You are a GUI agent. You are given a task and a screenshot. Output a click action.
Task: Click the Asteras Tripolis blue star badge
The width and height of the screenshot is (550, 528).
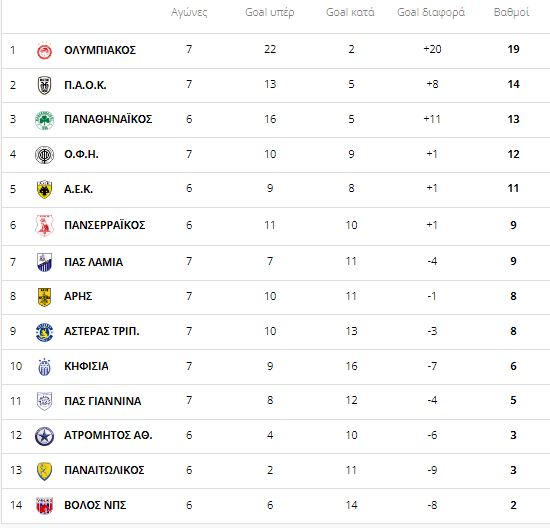point(45,332)
